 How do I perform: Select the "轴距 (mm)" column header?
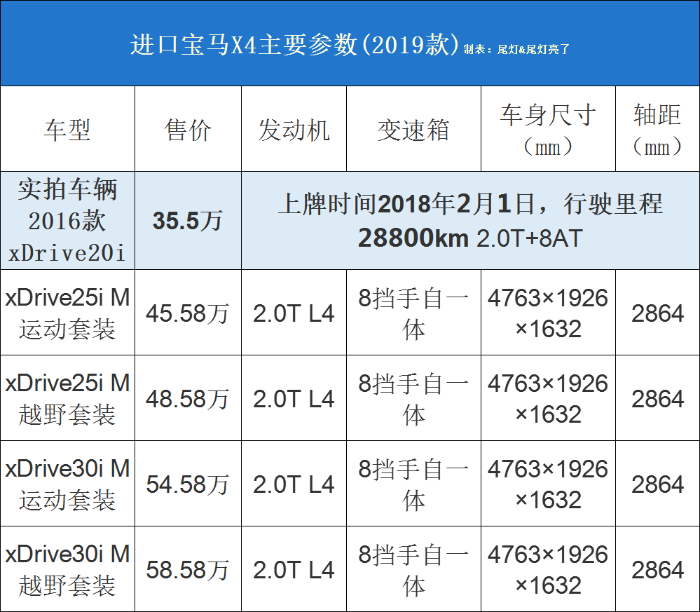657,130
